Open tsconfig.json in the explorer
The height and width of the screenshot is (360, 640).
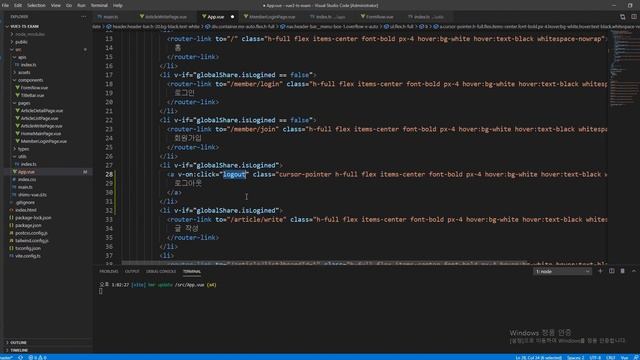pos(28,248)
